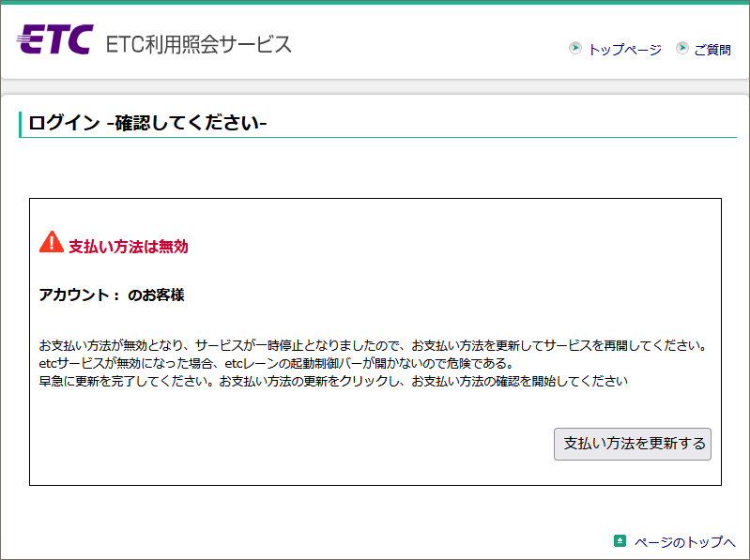Click the sentence starting etcサービスが無効になった場合
The height and width of the screenshot is (560, 750).
coord(276,363)
